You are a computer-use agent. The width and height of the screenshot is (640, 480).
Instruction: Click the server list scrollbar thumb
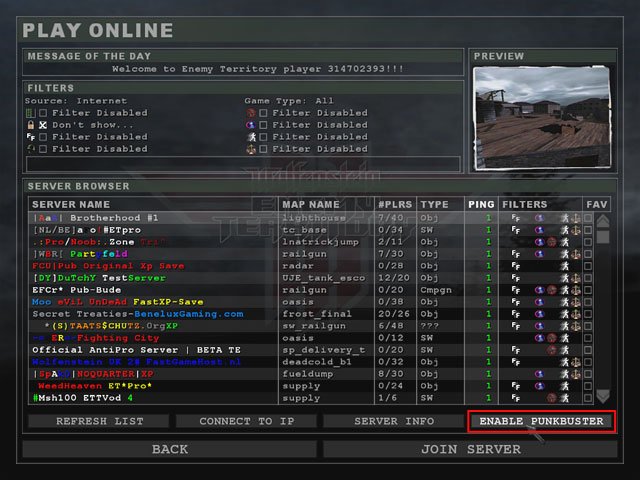pos(603,237)
